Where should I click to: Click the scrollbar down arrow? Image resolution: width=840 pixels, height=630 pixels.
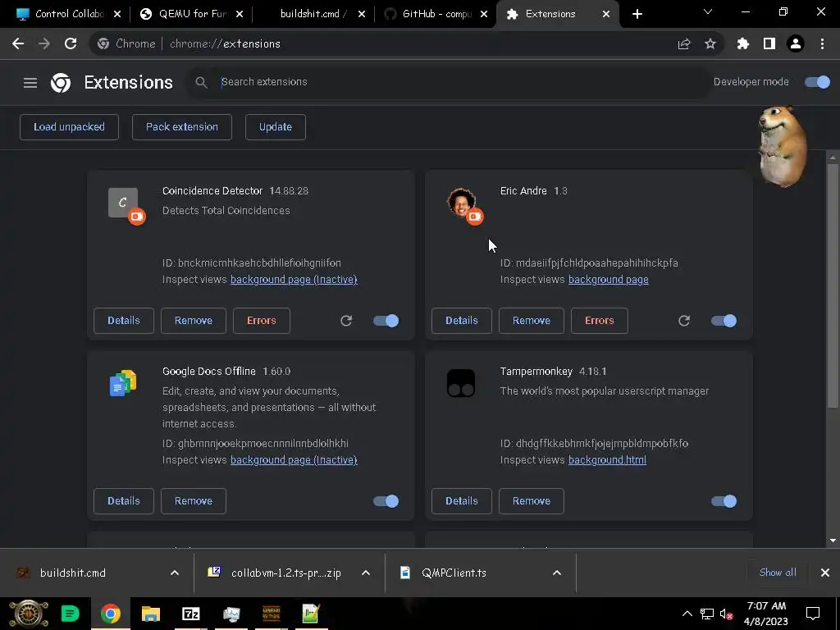pyautogui.click(x=833, y=541)
